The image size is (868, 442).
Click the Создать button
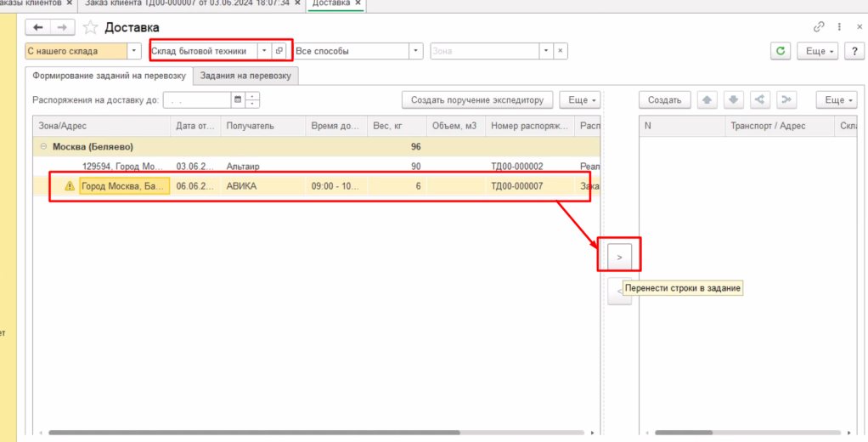point(664,100)
